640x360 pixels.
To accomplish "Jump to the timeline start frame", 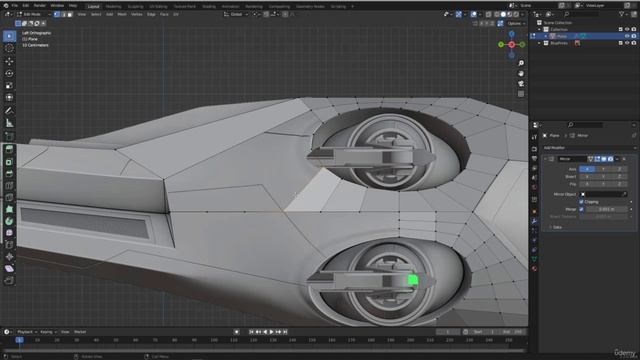I will (251, 332).
